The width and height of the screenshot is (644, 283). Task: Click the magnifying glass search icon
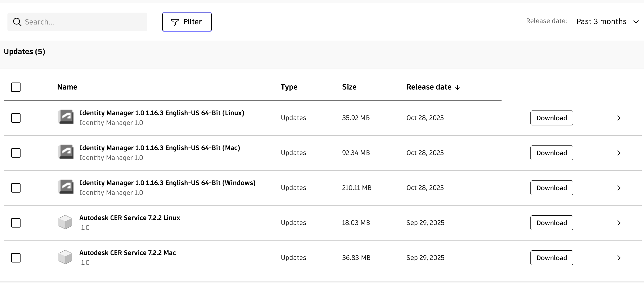point(17,22)
